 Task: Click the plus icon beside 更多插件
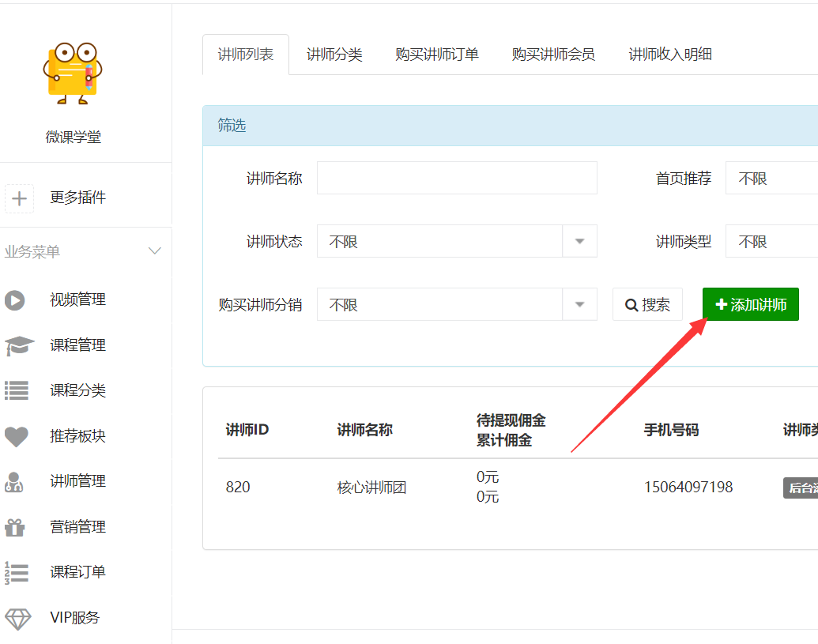pyautogui.click(x=19, y=198)
